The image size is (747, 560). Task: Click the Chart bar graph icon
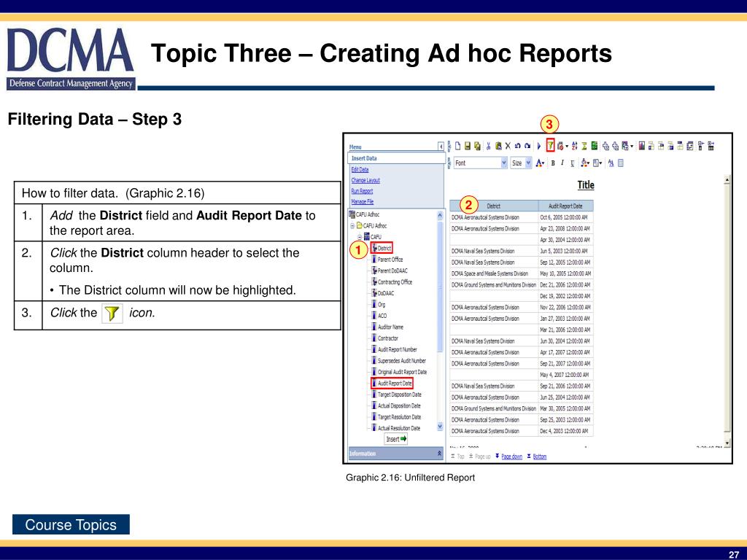tap(642, 146)
